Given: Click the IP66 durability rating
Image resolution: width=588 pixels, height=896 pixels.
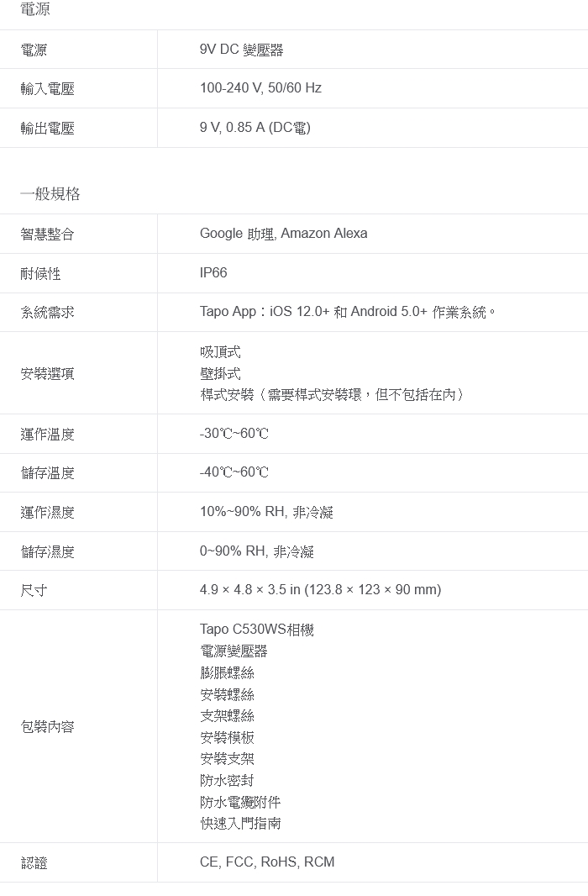Looking at the screenshot, I should pyautogui.click(x=213, y=273).
